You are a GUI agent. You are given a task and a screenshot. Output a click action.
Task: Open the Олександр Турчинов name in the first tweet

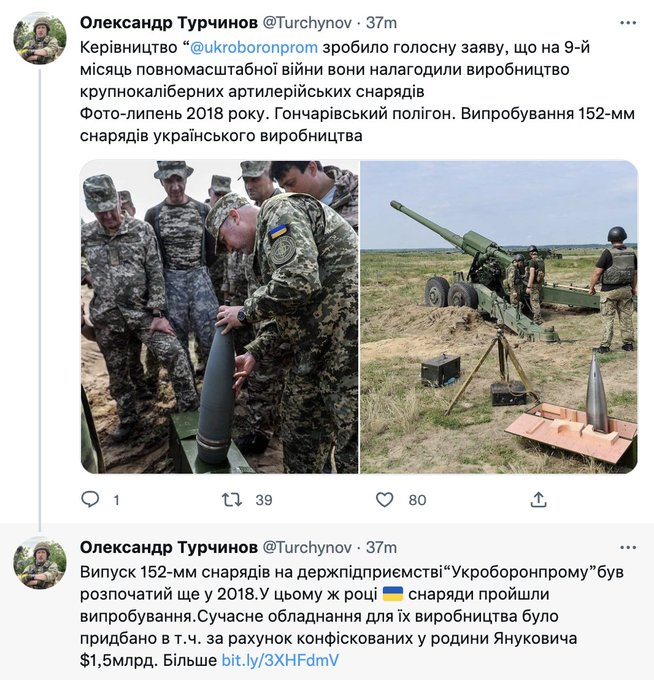coord(169,23)
